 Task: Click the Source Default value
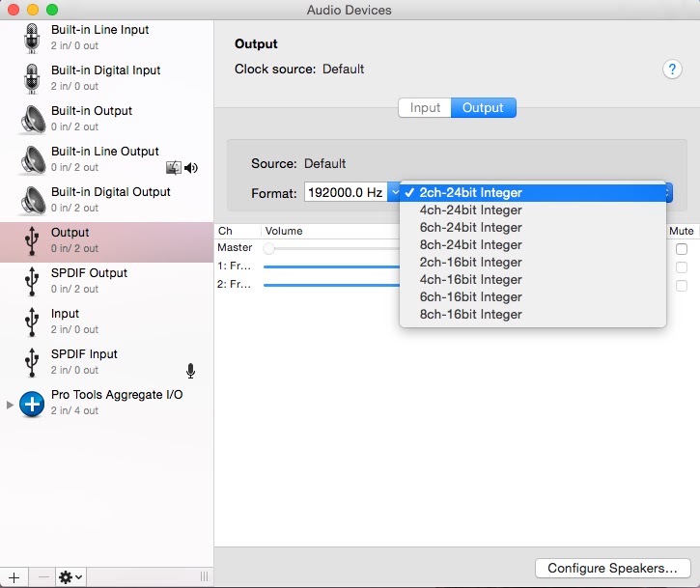coord(325,164)
